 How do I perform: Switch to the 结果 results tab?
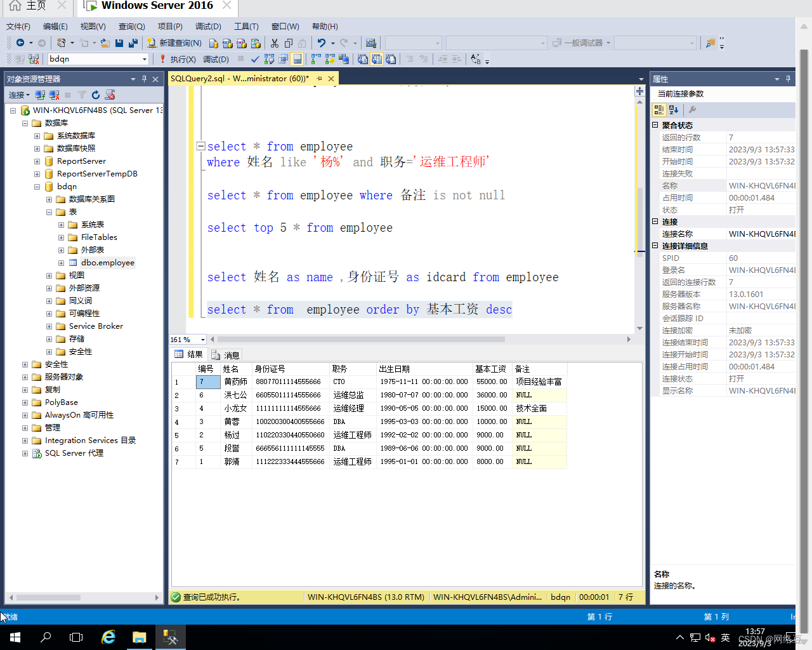point(189,354)
